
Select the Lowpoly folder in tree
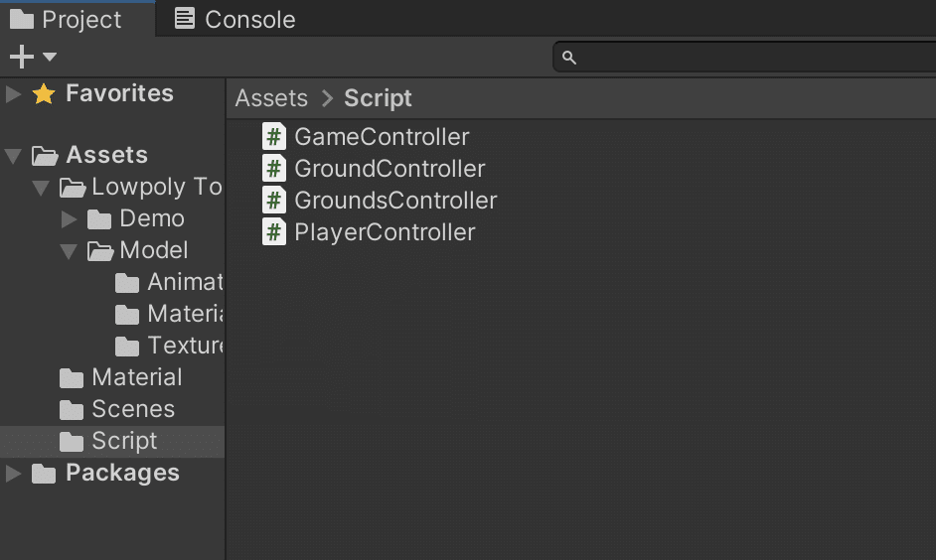(x=155, y=188)
